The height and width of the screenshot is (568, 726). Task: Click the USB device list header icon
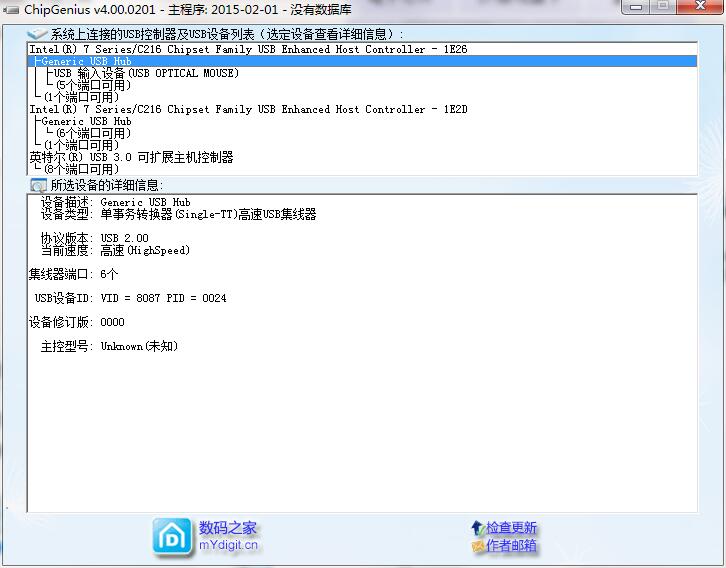coord(37,34)
